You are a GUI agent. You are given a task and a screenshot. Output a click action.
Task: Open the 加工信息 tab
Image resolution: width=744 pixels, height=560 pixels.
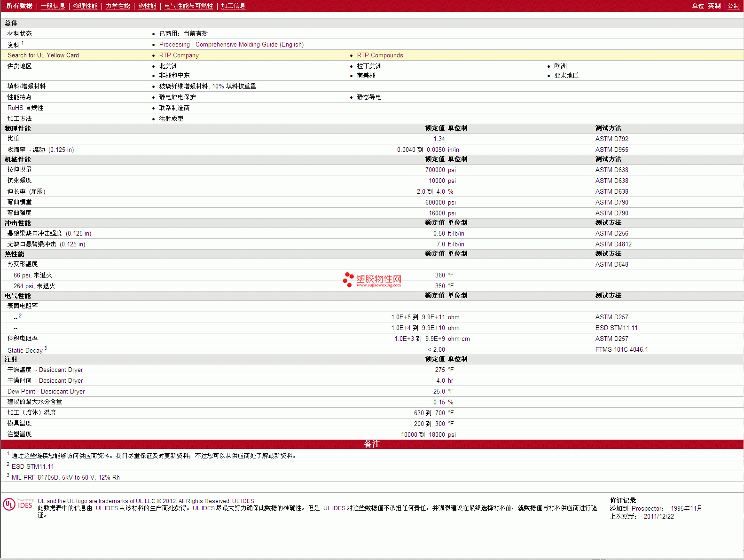tap(233, 6)
